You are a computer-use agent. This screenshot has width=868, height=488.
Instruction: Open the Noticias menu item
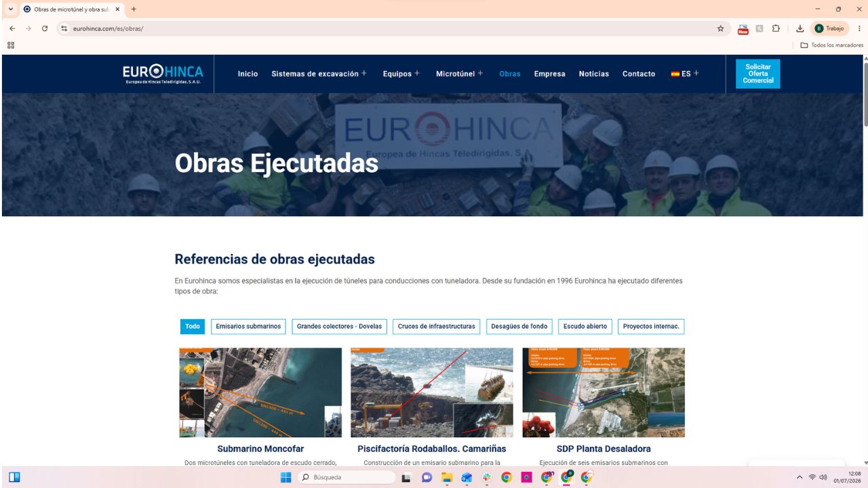[594, 74]
